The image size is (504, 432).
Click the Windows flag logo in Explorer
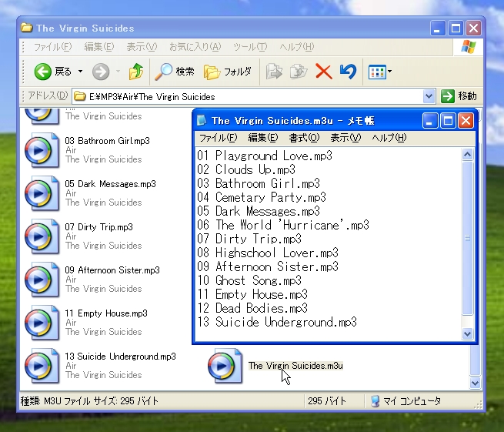click(x=469, y=47)
